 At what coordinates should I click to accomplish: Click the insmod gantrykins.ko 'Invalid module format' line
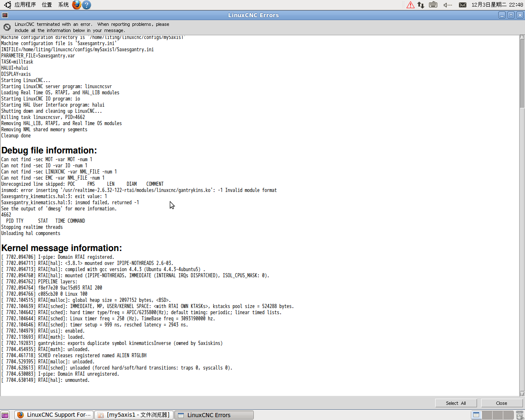pyautogui.click(x=139, y=190)
